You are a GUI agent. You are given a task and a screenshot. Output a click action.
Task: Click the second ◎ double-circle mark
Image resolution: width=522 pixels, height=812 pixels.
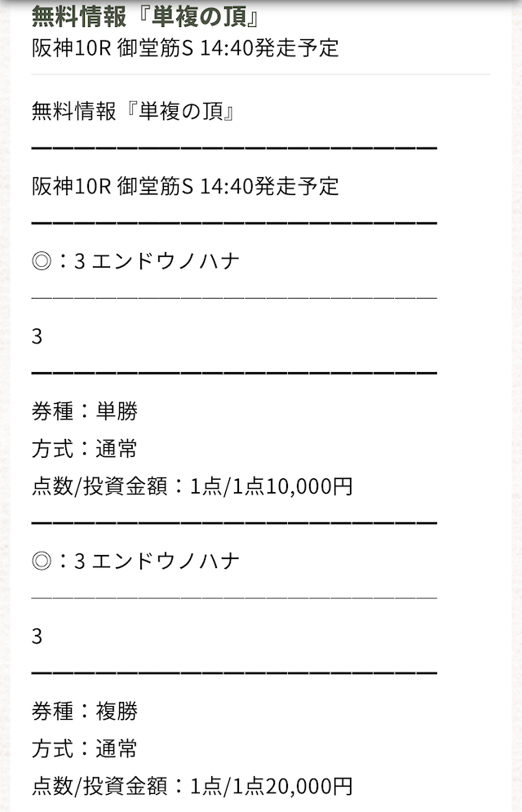tap(42, 561)
